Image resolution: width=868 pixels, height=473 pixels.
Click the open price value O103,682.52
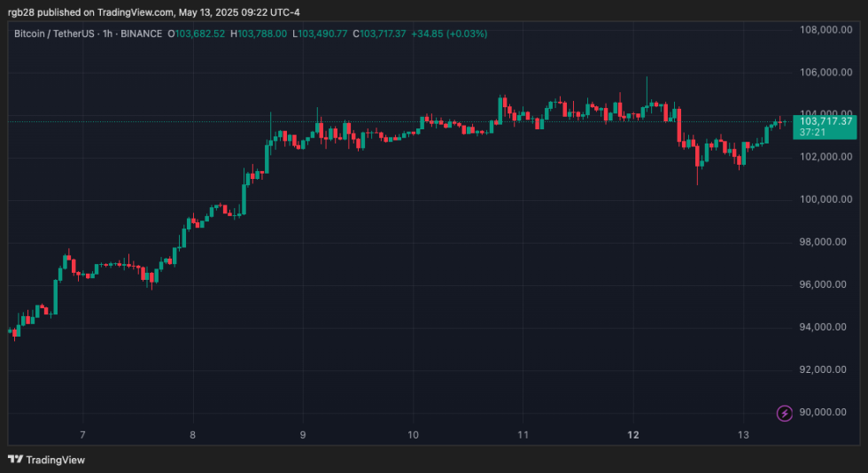[197, 34]
